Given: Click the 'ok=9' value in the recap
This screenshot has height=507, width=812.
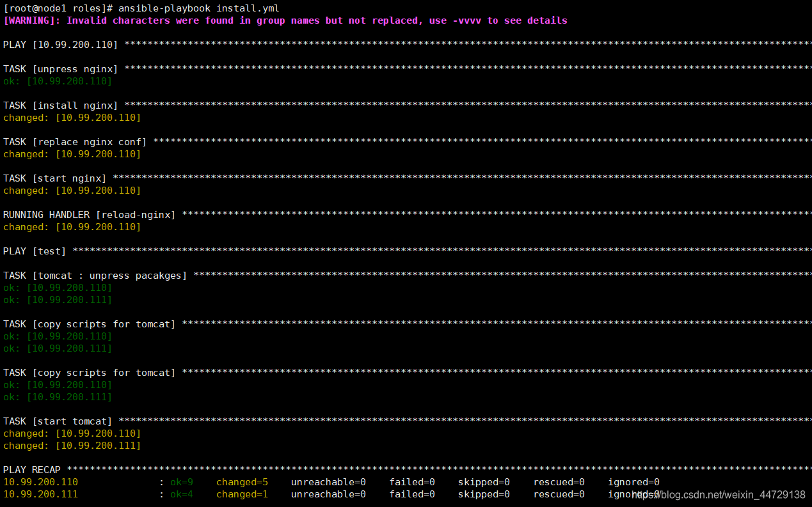Looking at the screenshot, I should [x=182, y=482].
